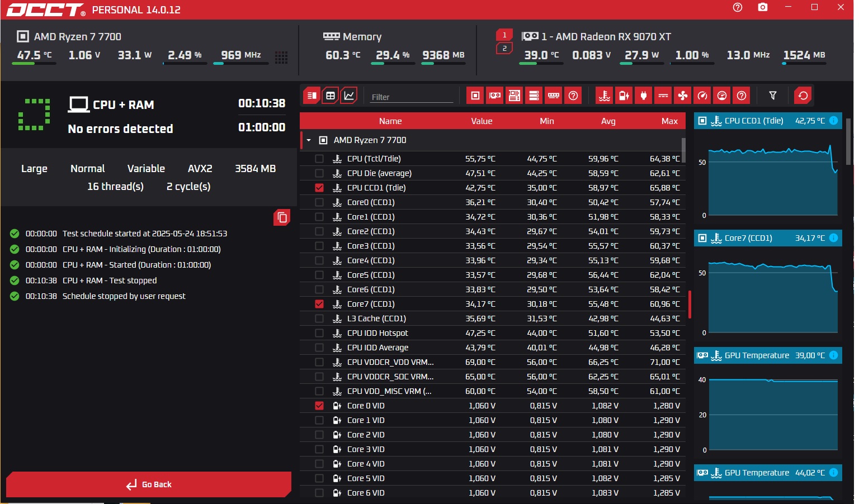Filter sensors by frequency gauge icon

pyautogui.click(x=702, y=96)
